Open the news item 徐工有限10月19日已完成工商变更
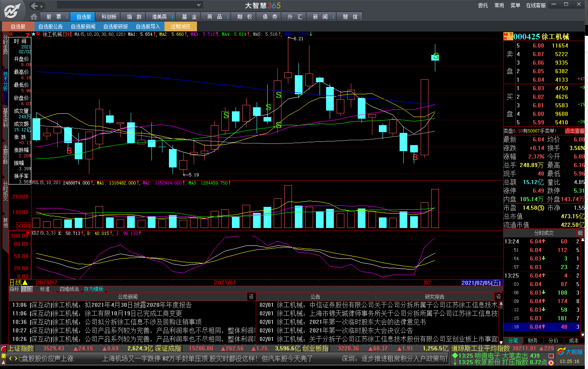This screenshot has height=369, width=588. (133, 313)
